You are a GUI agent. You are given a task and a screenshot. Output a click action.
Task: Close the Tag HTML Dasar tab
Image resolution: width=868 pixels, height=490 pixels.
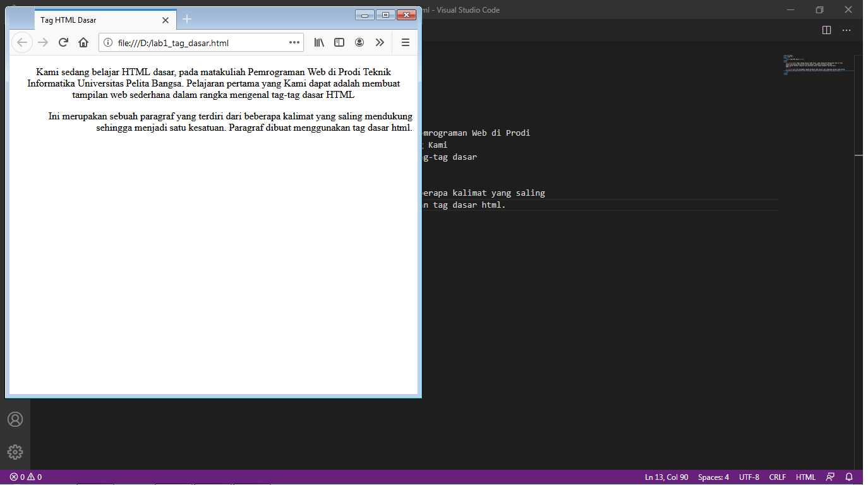click(x=166, y=20)
